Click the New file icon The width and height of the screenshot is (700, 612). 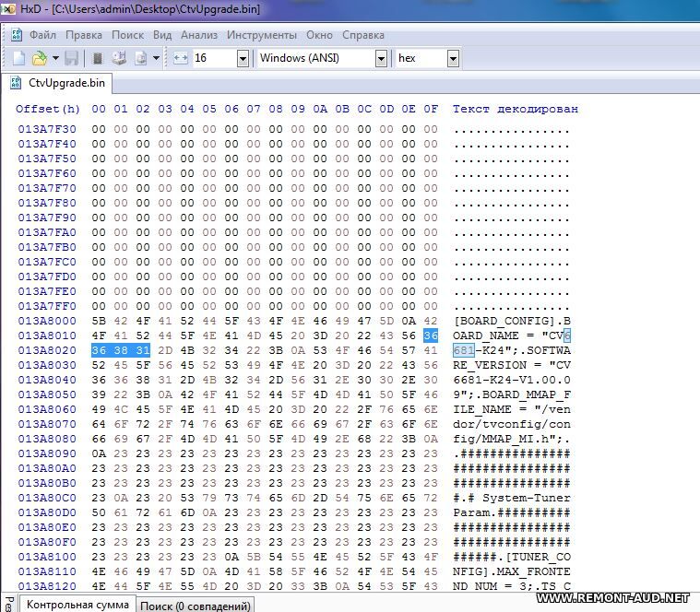pos(18,58)
